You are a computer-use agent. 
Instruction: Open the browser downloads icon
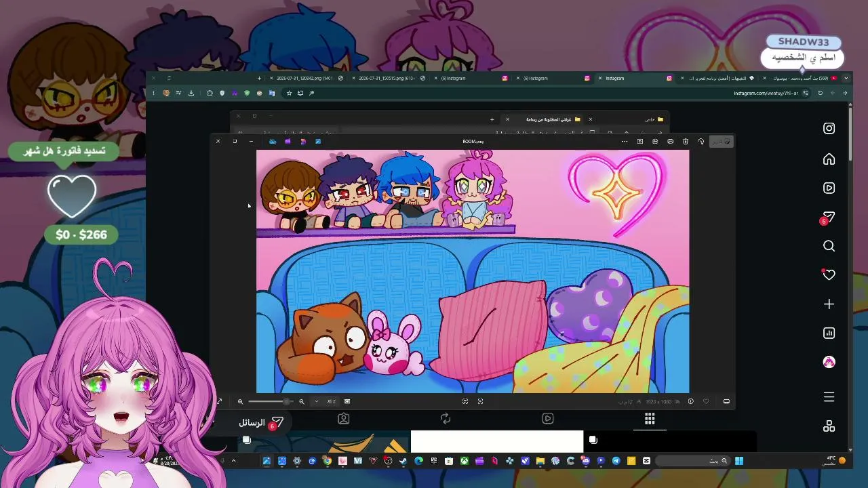click(191, 93)
